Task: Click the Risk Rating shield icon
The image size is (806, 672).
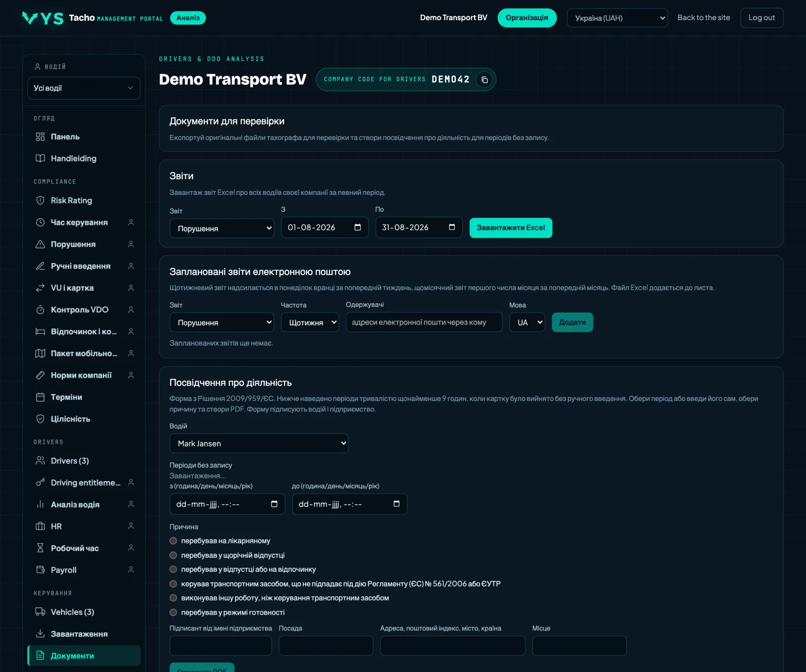Action: click(x=40, y=200)
